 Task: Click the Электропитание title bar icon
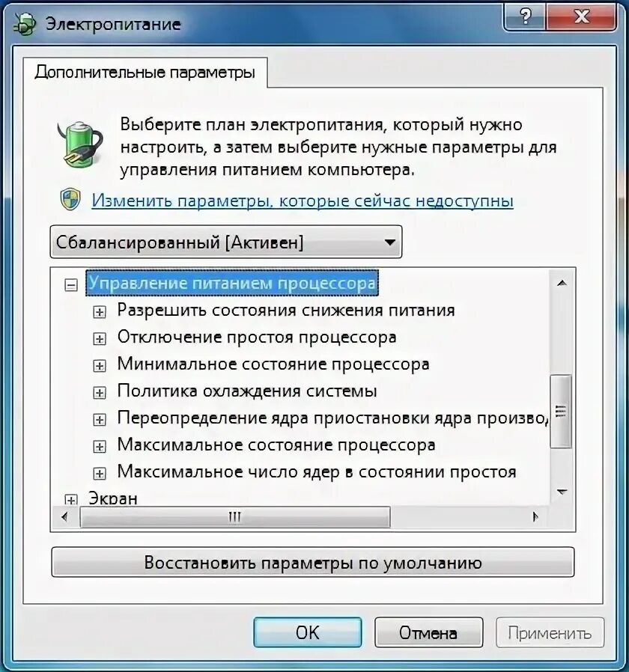point(25,25)
